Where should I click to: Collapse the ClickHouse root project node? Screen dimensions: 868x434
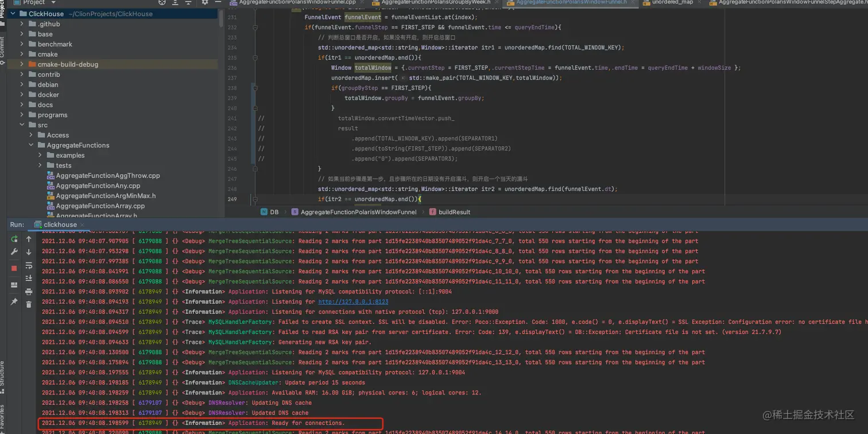pos(13,14)
